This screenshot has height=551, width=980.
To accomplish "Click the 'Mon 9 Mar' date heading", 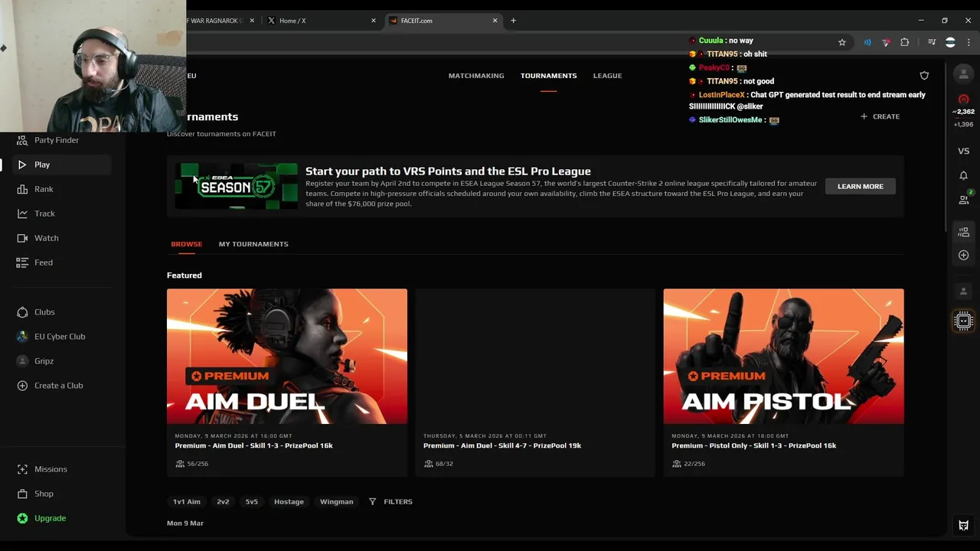I will click(x=185, y=523).
